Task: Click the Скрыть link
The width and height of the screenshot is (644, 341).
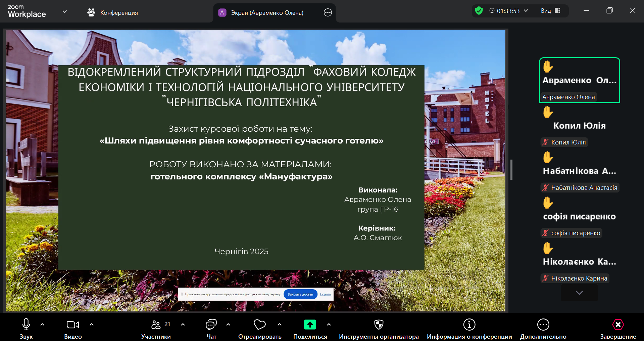Action: tap(325, 294)
